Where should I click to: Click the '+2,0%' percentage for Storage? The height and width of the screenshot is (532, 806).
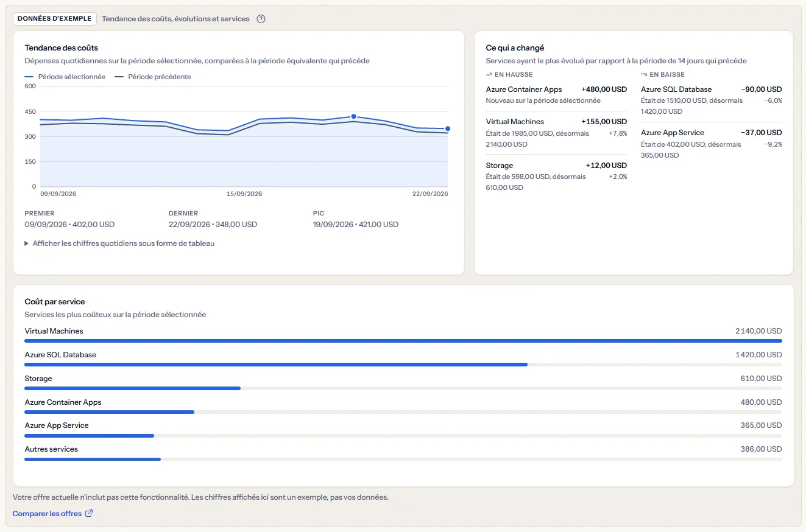pos(618,177)
